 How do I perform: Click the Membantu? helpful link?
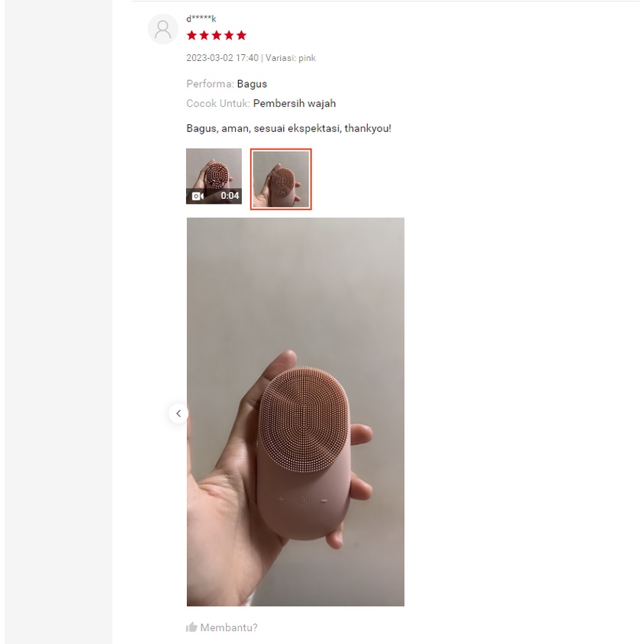point(229,627)
